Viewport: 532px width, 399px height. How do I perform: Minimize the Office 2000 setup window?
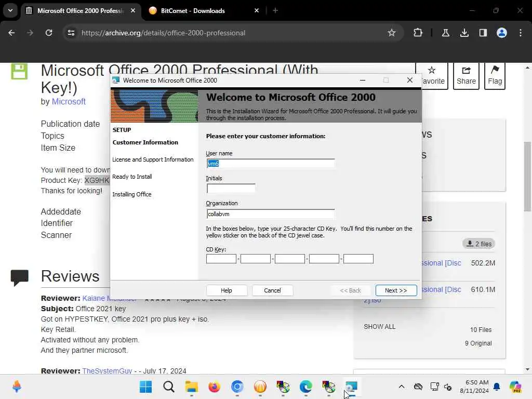(362, 81)
